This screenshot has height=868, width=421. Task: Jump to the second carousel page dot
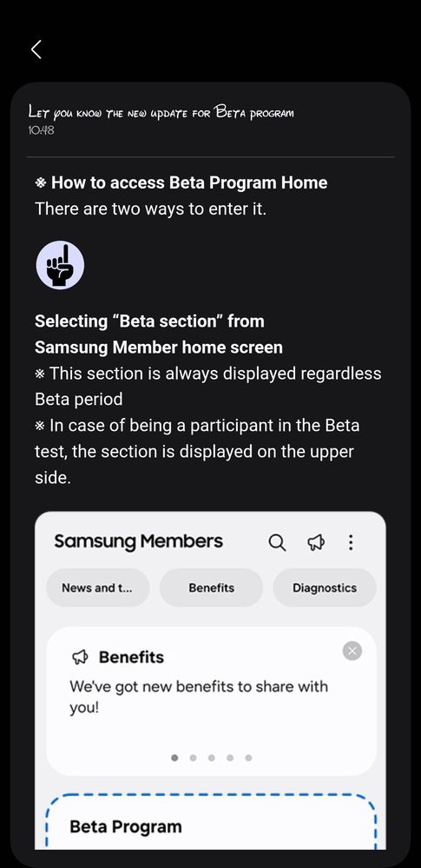193,758
